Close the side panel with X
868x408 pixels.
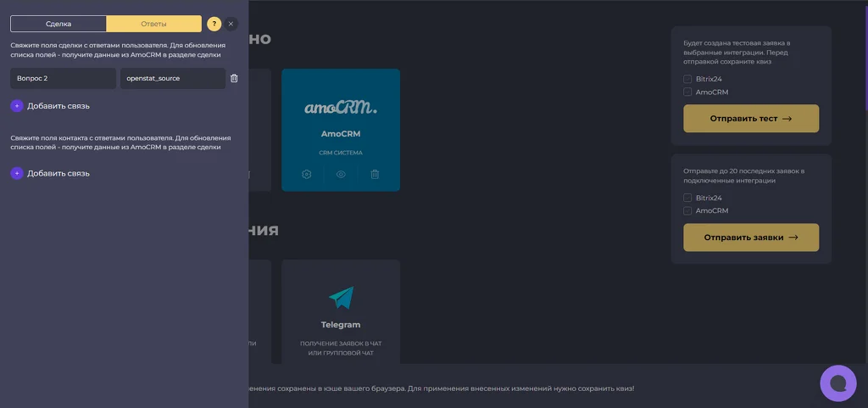point(231,24)
